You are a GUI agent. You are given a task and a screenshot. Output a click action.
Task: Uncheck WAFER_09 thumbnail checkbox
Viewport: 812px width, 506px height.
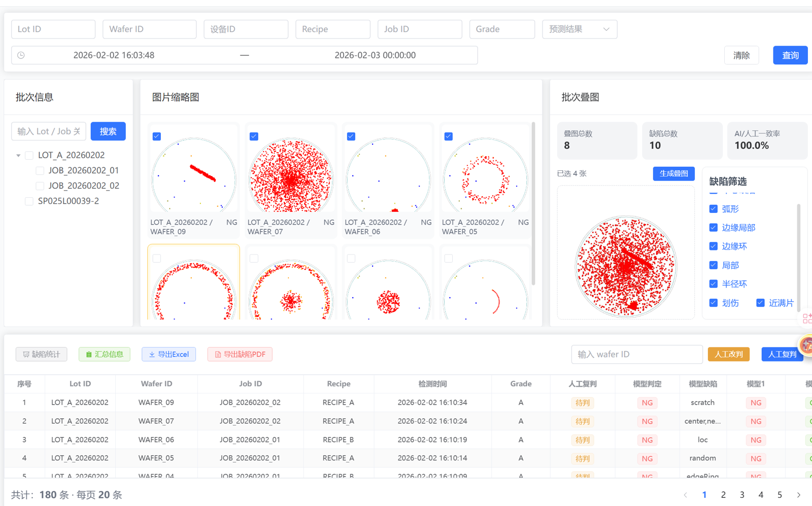(x=157, y=136)
